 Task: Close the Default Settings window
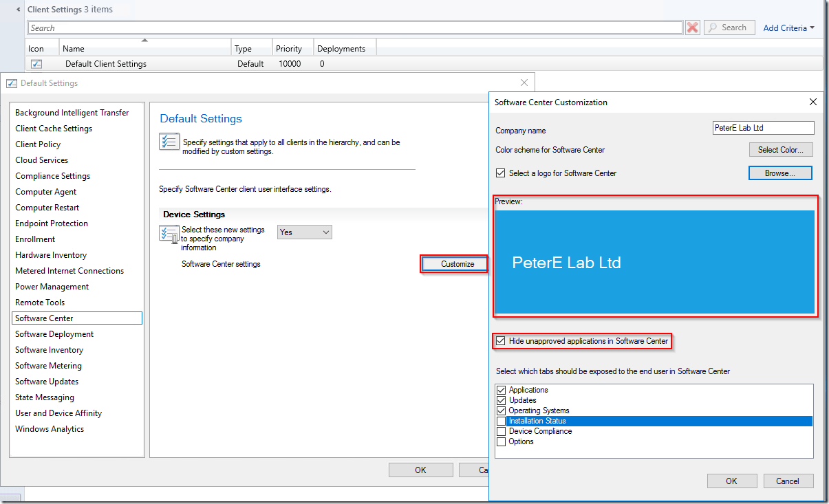click(x=524, y=83)
